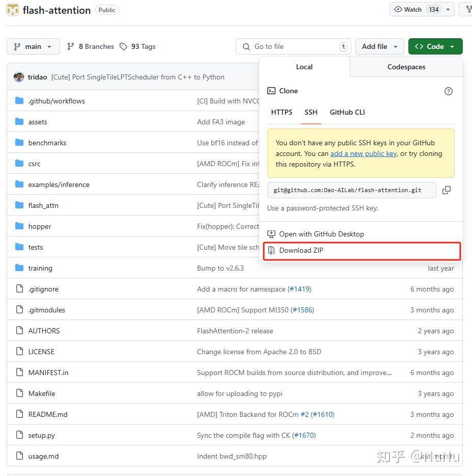472x476 pixels.
Task: Follow the add a new public key link
Action: (364, 153)
